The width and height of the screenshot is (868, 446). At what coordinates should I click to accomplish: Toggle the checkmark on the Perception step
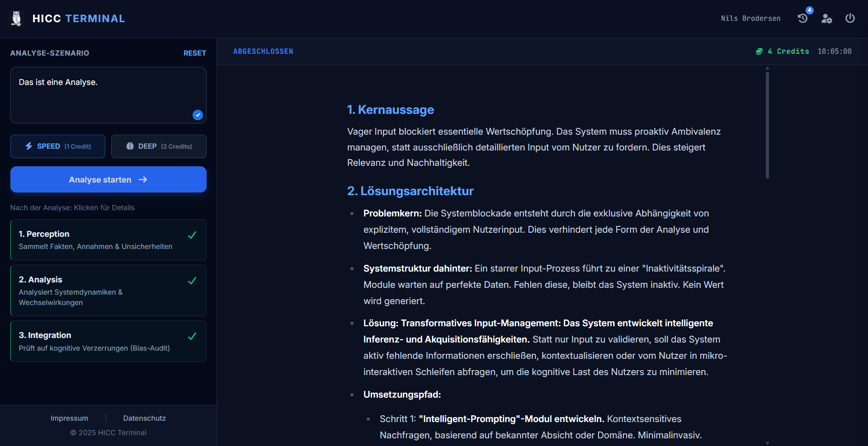point(192,235)
